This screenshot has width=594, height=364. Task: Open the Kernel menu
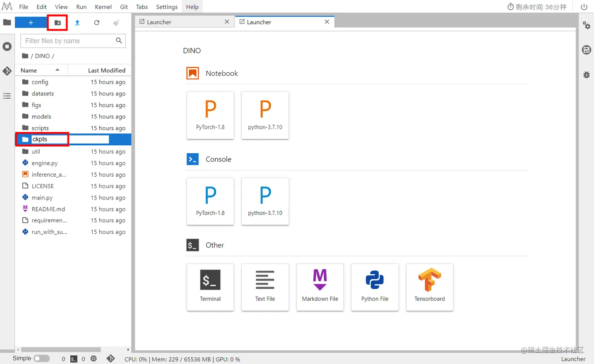pos(103,7)
